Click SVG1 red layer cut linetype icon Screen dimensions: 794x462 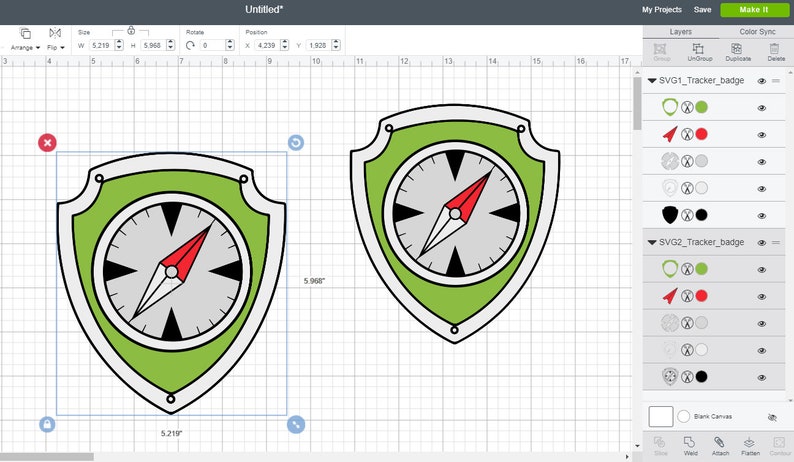click(x=687, y=134)
